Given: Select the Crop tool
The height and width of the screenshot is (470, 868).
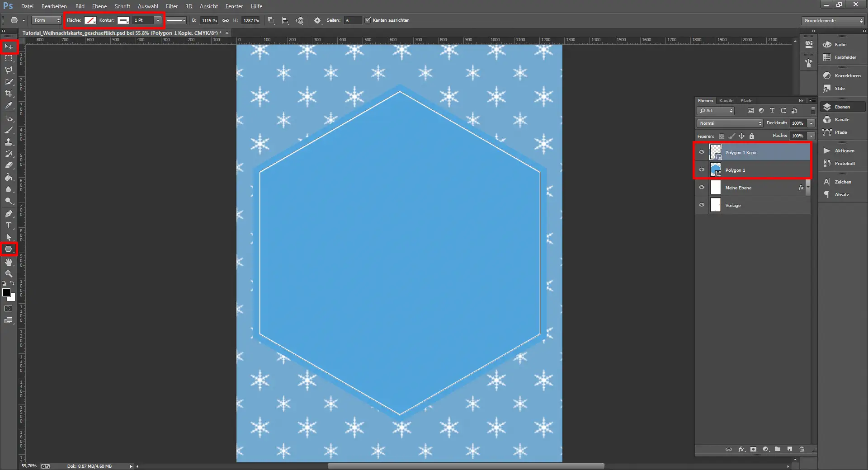Looking at the screenshot, I should 8,94.
